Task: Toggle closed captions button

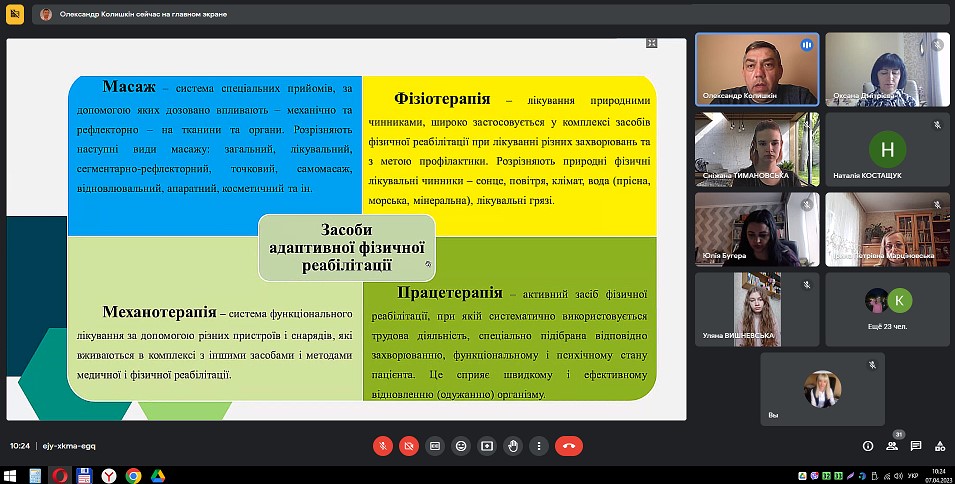Action: 434,446
